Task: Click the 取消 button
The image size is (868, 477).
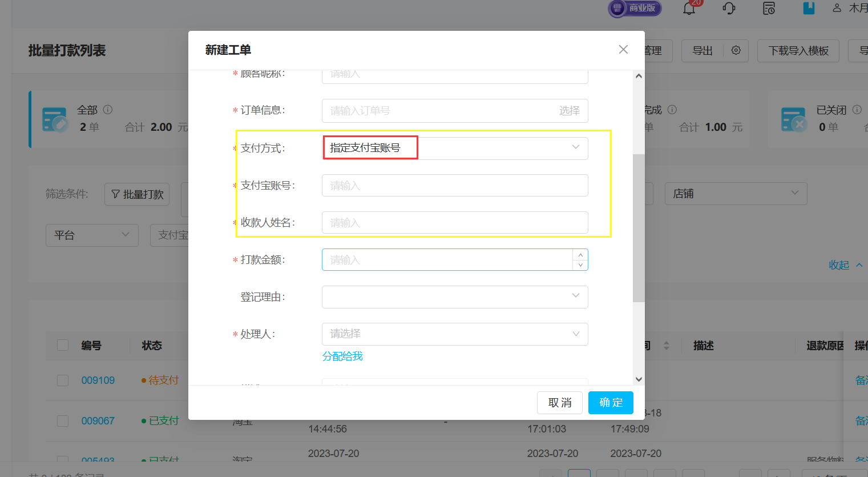Action: point(559,403)
